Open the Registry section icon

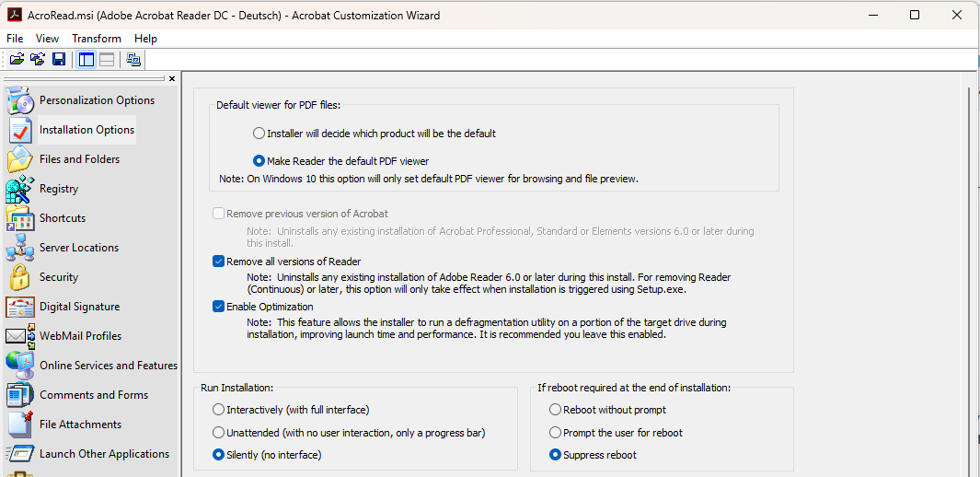click(20, 189)
